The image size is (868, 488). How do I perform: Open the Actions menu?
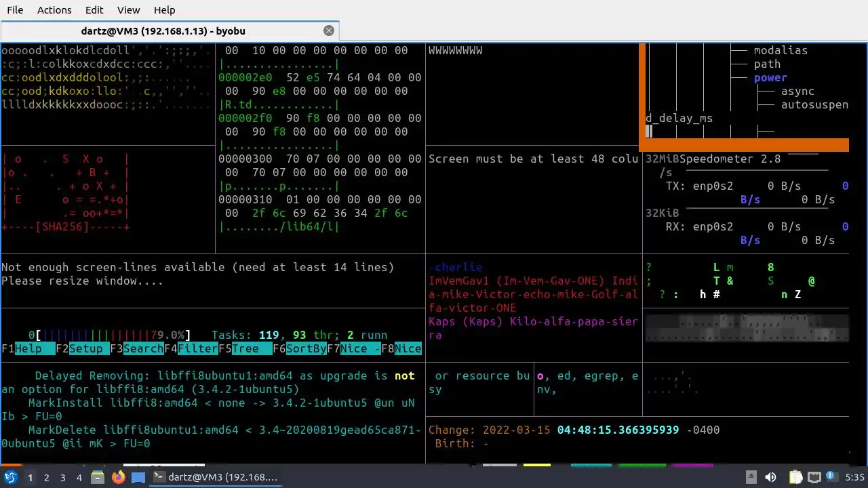54,10
